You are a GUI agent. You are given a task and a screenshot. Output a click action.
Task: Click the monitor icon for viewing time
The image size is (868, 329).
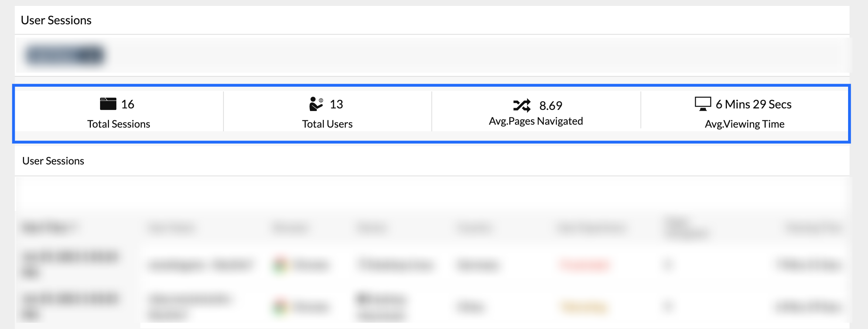coord(703,104)
